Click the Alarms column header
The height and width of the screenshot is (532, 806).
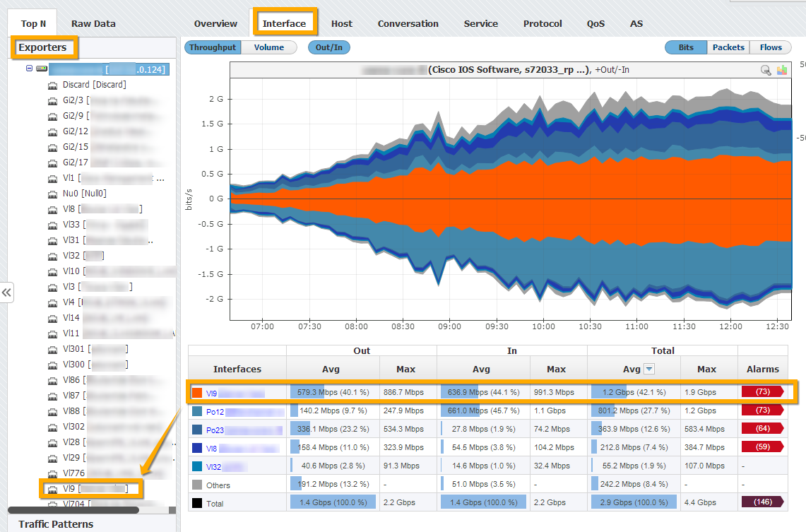click(763, 369)
